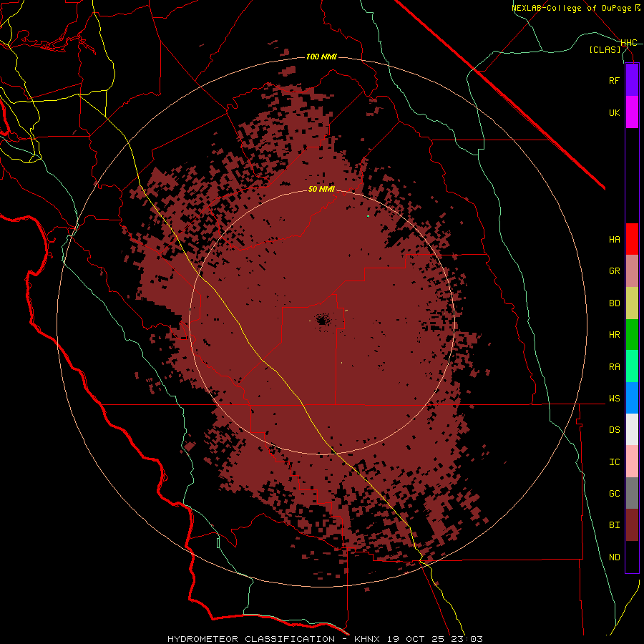Click the GC legend label
The width and height of the screenshot is (644, 644).
point(614,494)
